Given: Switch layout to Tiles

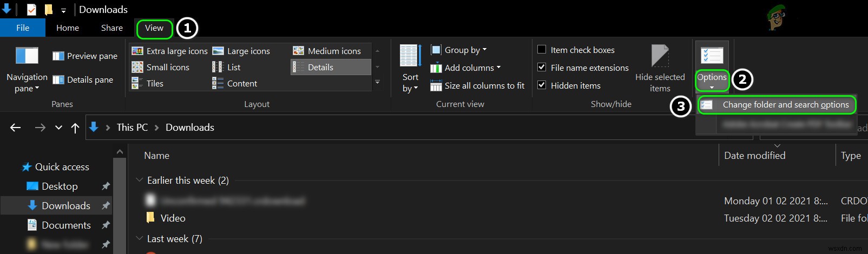Looking at the screenshot, I should pyautogui.click(x=148, y=83).
